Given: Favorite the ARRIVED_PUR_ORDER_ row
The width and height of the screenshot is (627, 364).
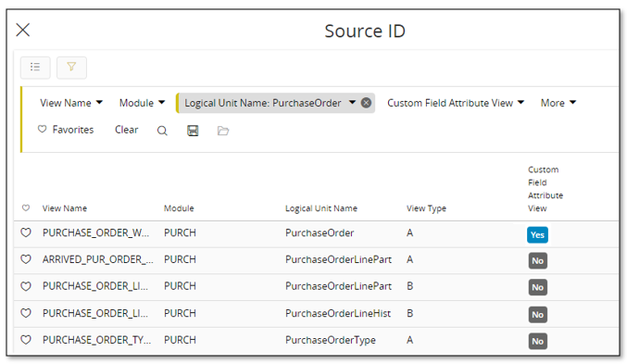Looking at the screenshot, I should (x=26, y=259).
